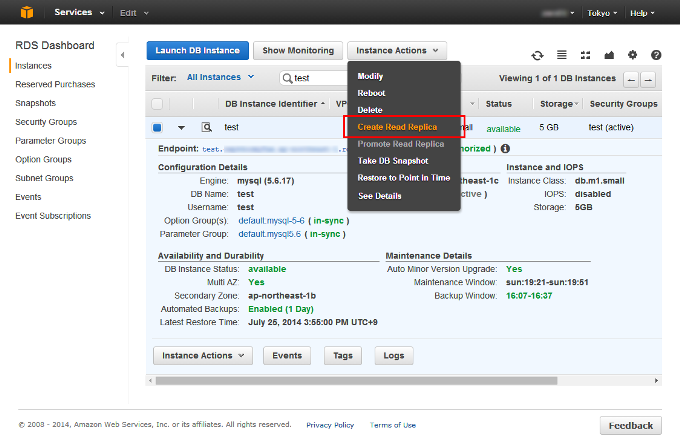
Task: Refresh the DB instances list
Action: point(537,55)
